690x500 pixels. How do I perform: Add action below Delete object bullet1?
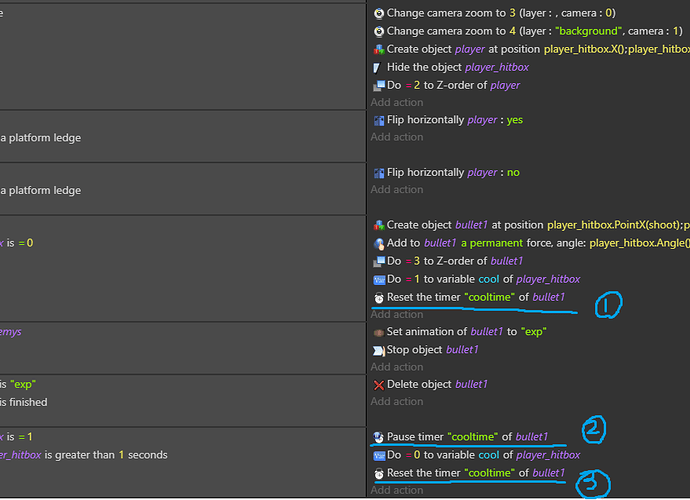[x=397, y=402]
